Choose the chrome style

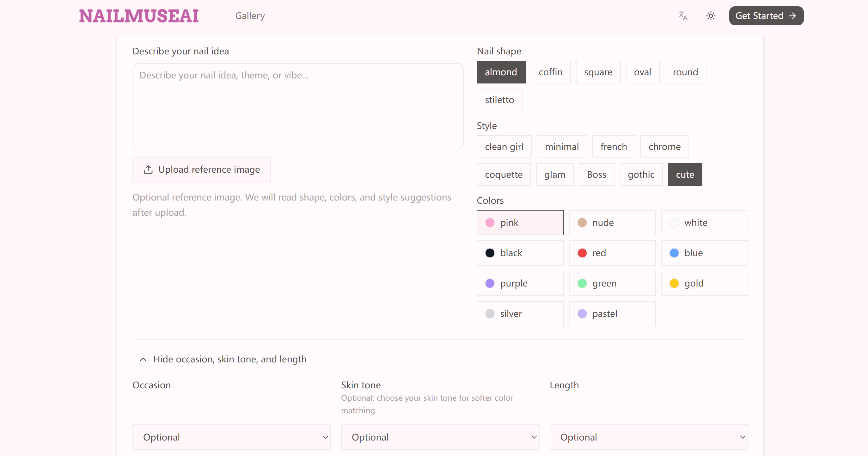click(664, 147)
